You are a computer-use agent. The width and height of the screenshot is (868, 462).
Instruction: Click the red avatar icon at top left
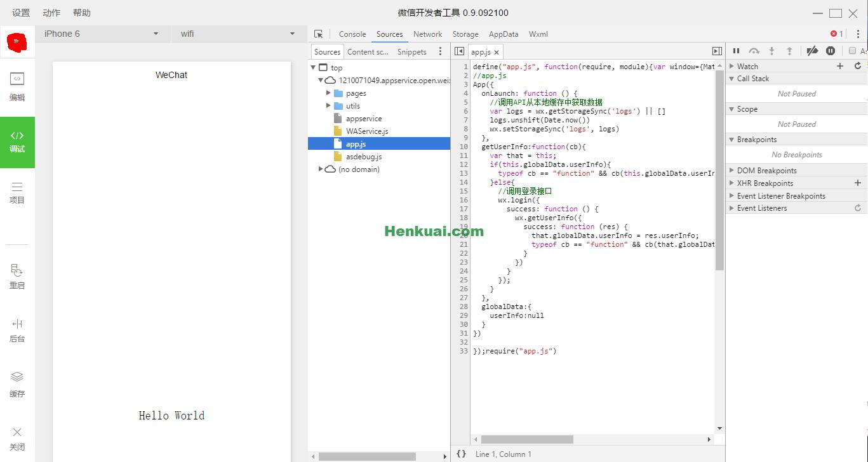tap(17, 43)
